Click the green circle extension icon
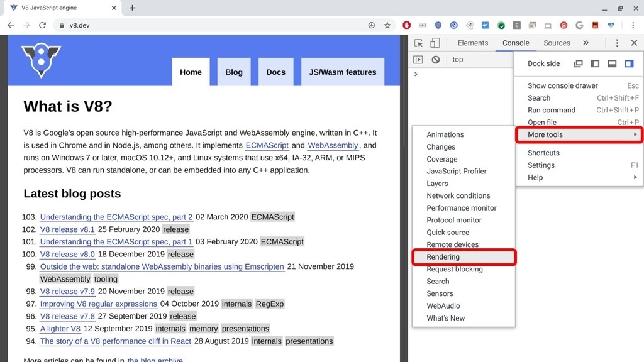Screen dimensions: 644x362 501,25
